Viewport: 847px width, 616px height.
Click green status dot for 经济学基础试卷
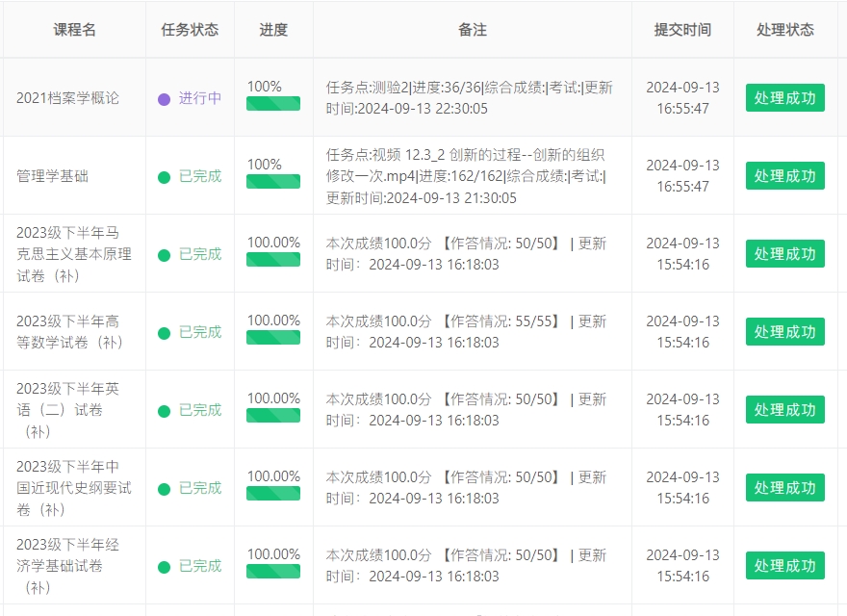(164, 566)
